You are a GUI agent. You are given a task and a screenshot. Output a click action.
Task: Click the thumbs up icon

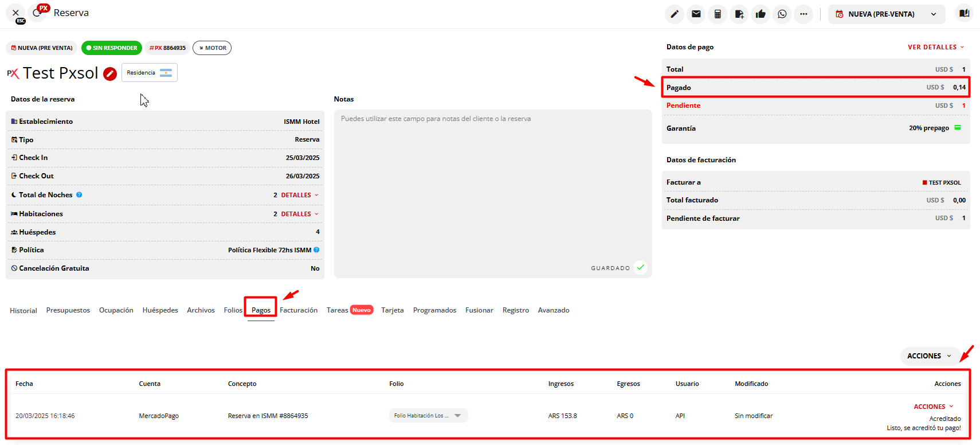point(761,14)
